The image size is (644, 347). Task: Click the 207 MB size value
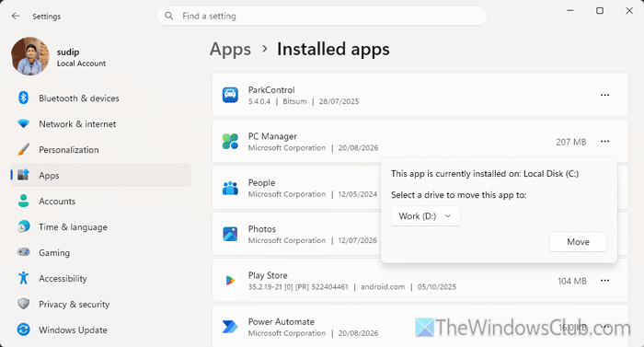(x=571, y=142)
